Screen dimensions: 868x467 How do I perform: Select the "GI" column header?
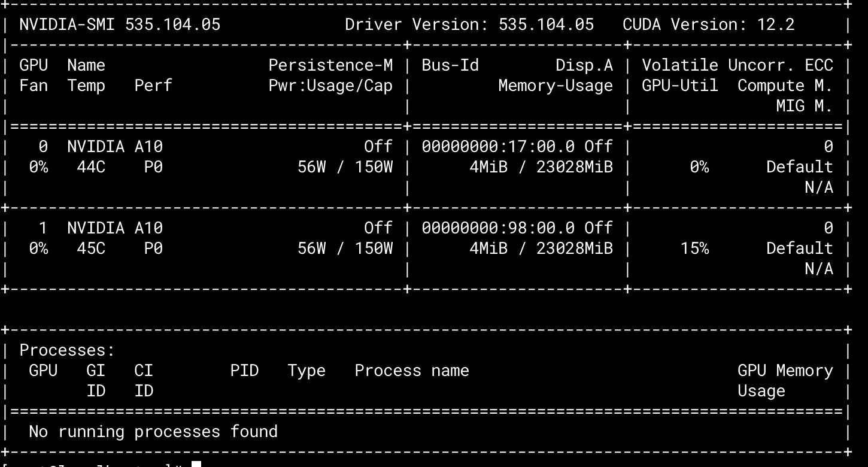click(x=96, y=371)
